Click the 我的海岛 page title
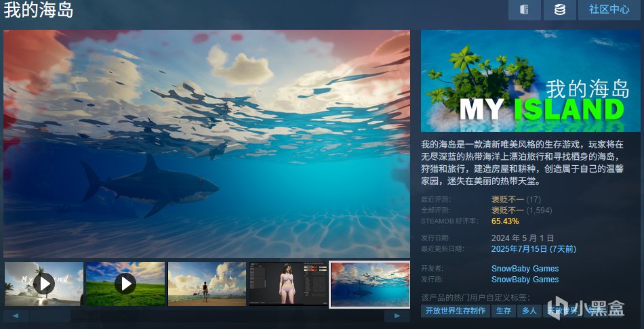This screenshot has height=329, width=644. (x=39, y=10)
